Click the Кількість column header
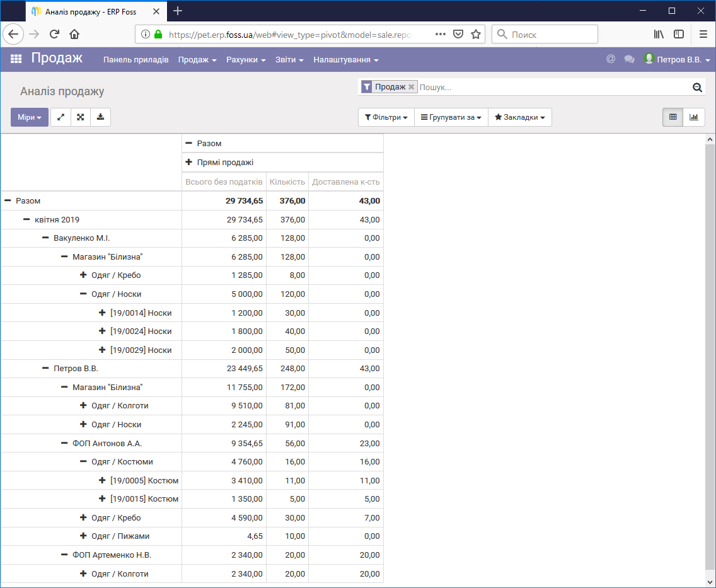Image resolution: width=716 pixels, height=588 pixels. pos(287,182)
